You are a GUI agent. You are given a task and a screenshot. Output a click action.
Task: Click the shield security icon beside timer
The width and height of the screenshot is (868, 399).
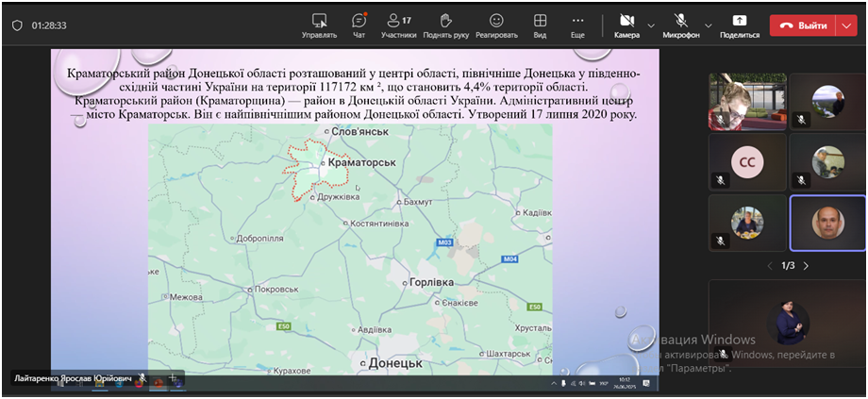pyautogui.click(x=17, y=25)
